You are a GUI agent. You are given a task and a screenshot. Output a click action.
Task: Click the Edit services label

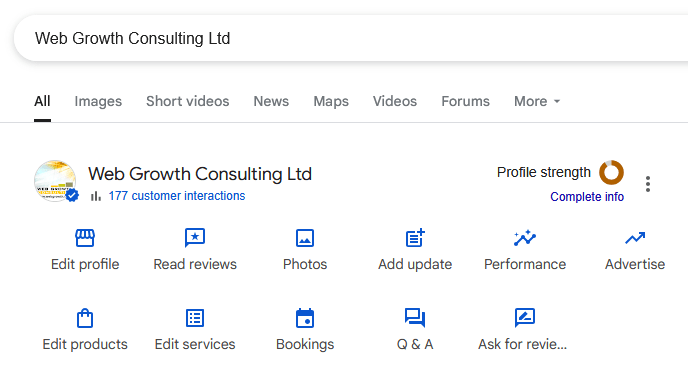click(195, 345)
